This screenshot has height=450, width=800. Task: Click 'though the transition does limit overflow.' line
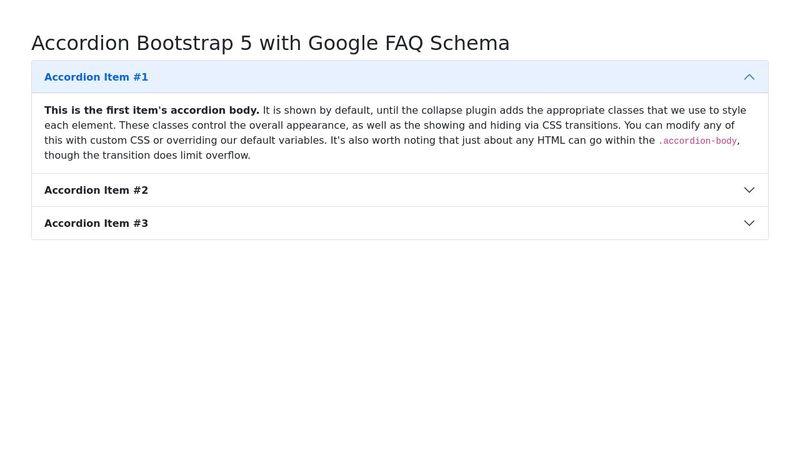[x=147, y=155]
